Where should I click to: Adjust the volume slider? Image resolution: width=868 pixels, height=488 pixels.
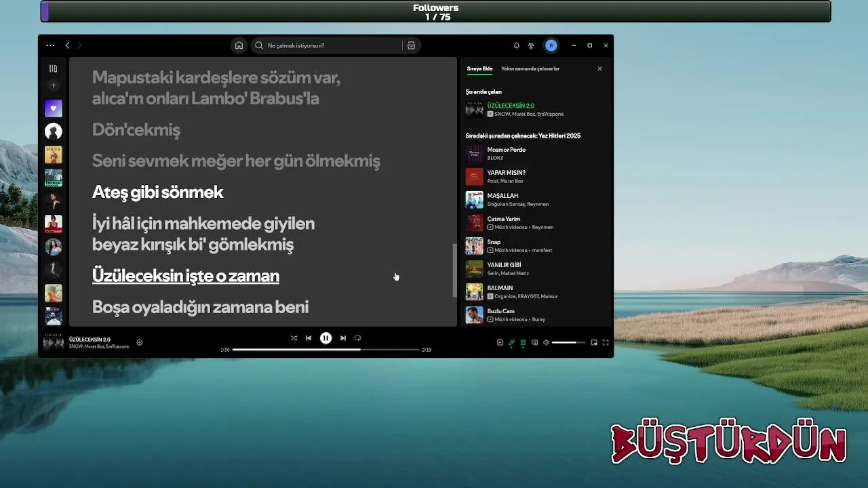tap(568, 342)
